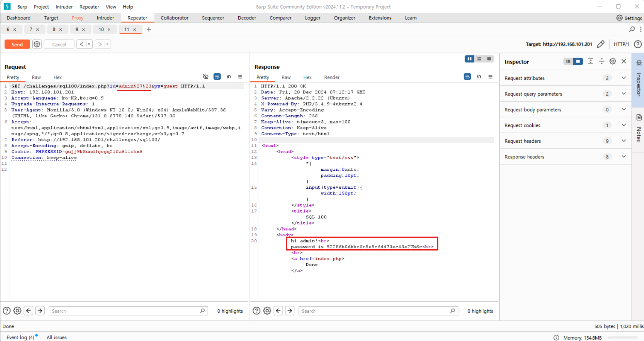Click the Send button

click(x=17, y=44)
